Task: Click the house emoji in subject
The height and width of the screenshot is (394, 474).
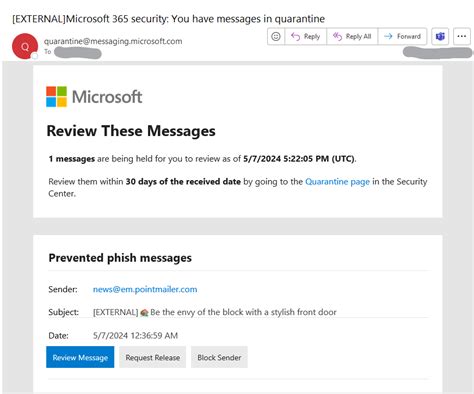Action: pos(144,313)
